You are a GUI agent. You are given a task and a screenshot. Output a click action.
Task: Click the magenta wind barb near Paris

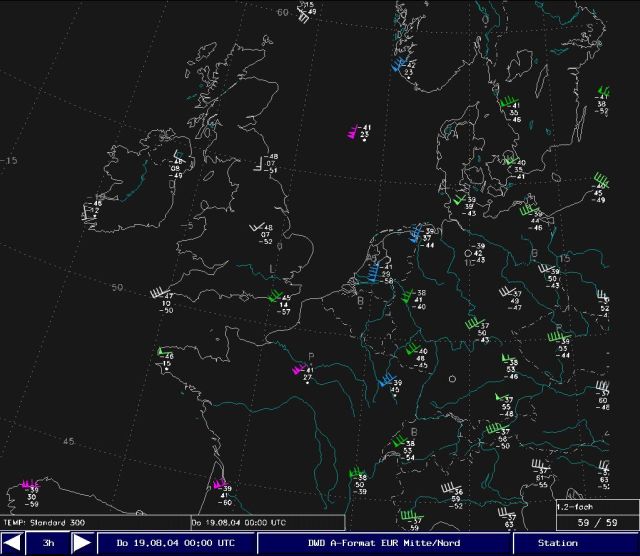pyautogui.click(x=297, y=370)
